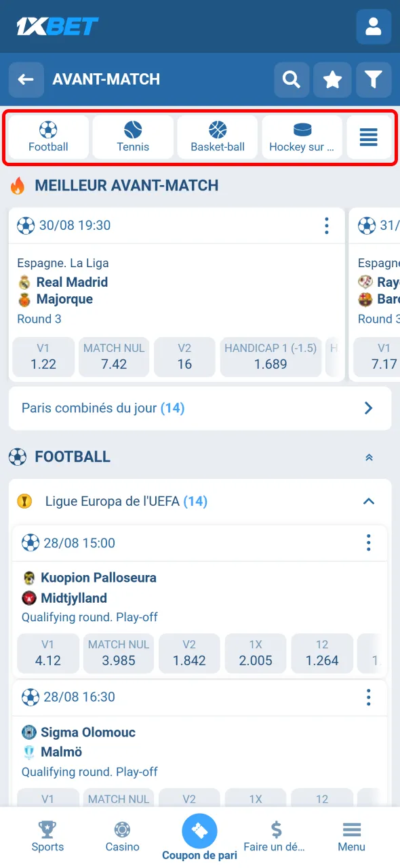Open three-dot menu on Real Madrid match

click(327, 226)
